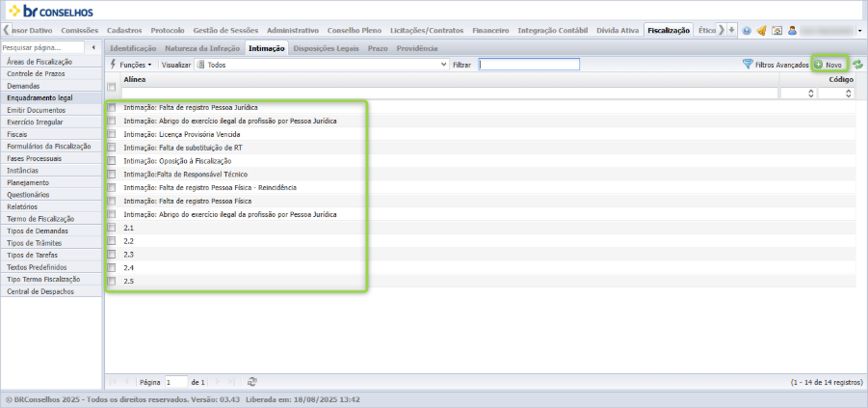Switch to the Disposições Legais tab

(326, 48)
